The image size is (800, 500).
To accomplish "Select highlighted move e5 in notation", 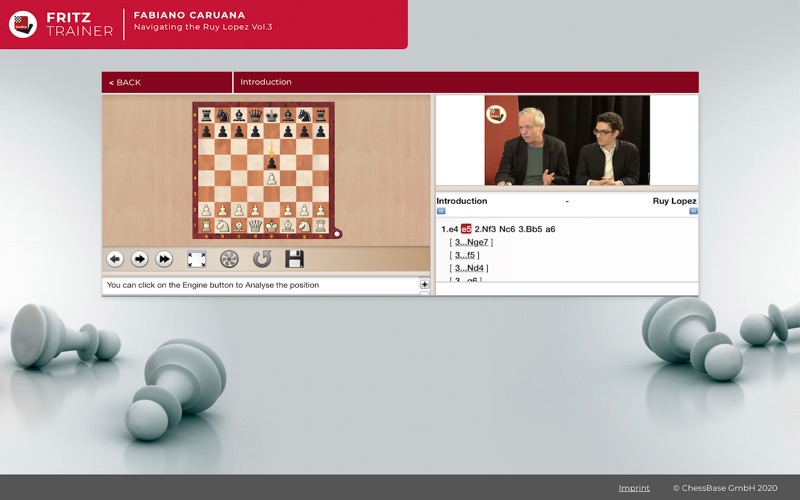I will tap(466, 229).
